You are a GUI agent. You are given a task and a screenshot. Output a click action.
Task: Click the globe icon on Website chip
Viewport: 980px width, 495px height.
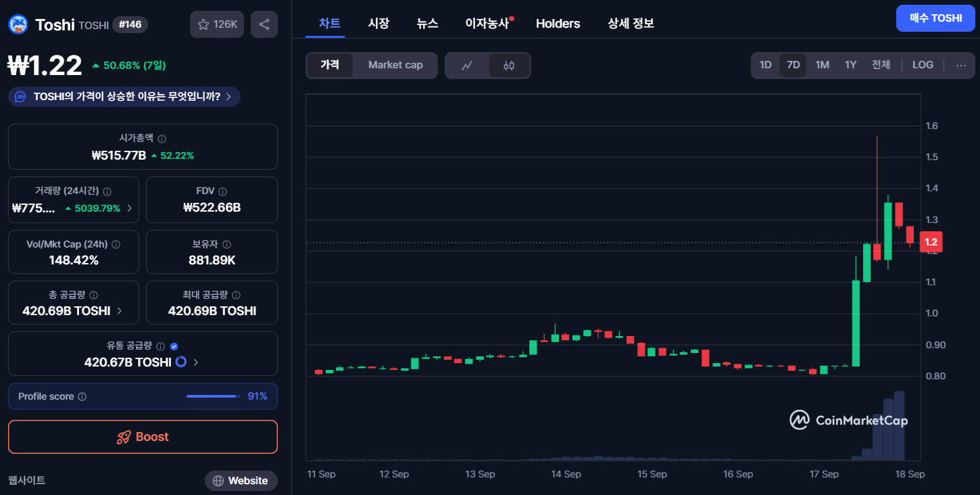[x=218, y=481]
